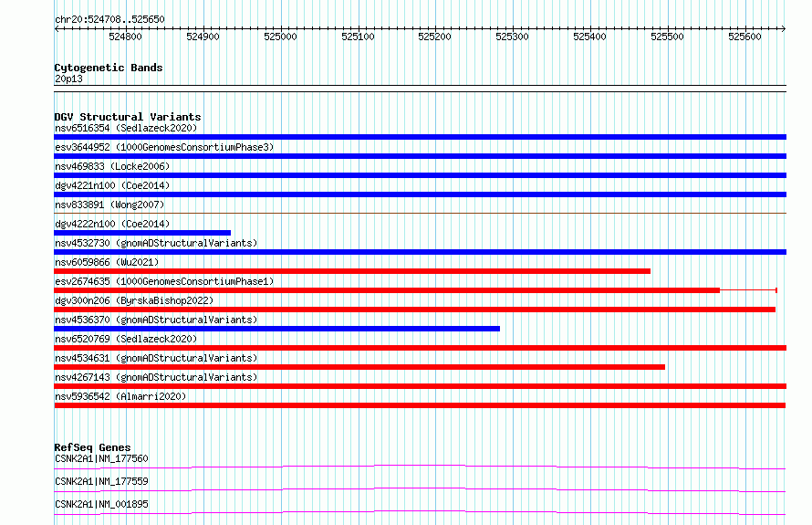Click the thin red tail line of esv2674635
This screenshot has width=812, height=525.
coord(748,290)
